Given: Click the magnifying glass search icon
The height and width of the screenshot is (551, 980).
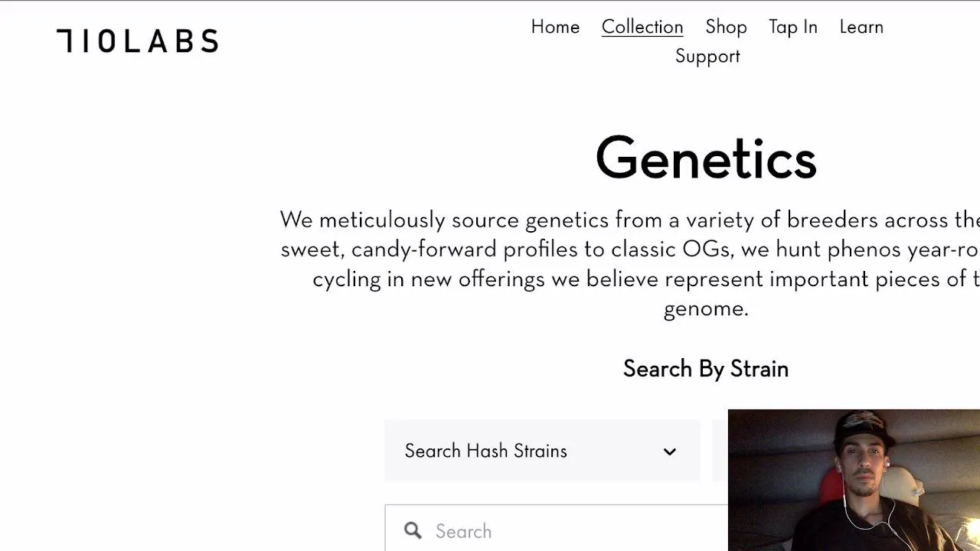Looking at the screenshot, I should [x=413, y=530].
